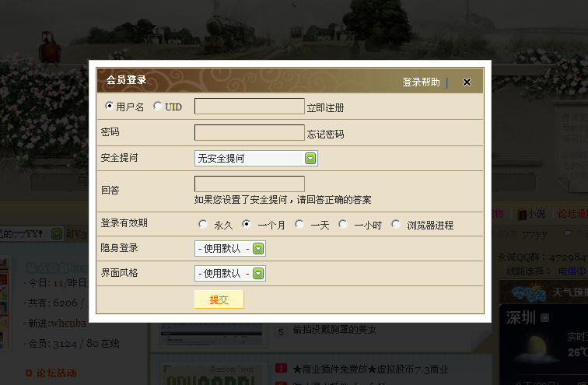Click the username input field
This screenshot has width=588, height=385.
tap(250, 106)
